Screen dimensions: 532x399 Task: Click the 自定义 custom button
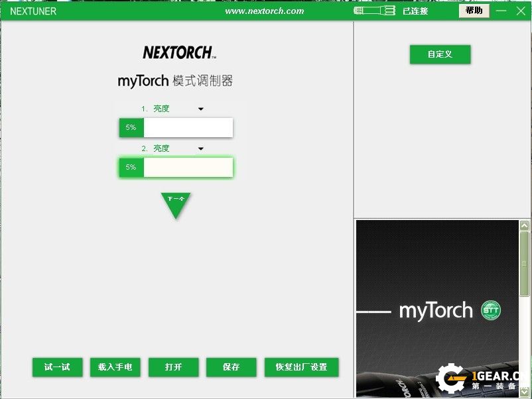click(440, 54)
